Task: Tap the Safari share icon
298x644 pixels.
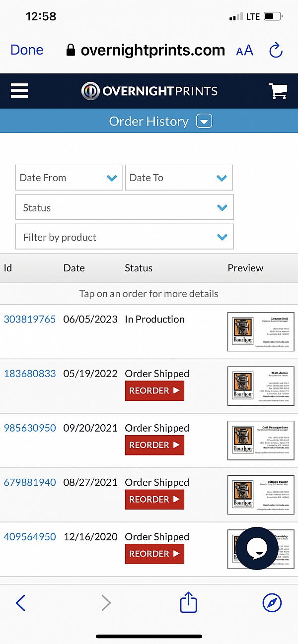Action: click(188, 603)
